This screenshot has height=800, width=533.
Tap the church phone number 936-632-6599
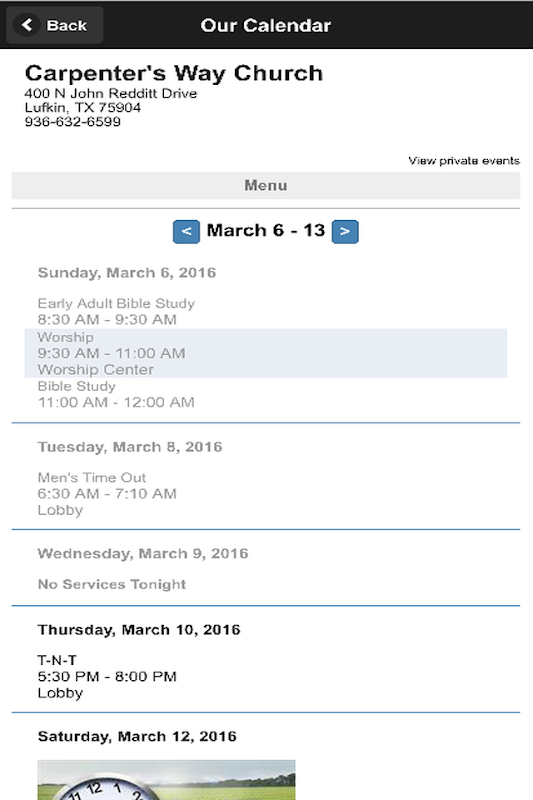72,122
